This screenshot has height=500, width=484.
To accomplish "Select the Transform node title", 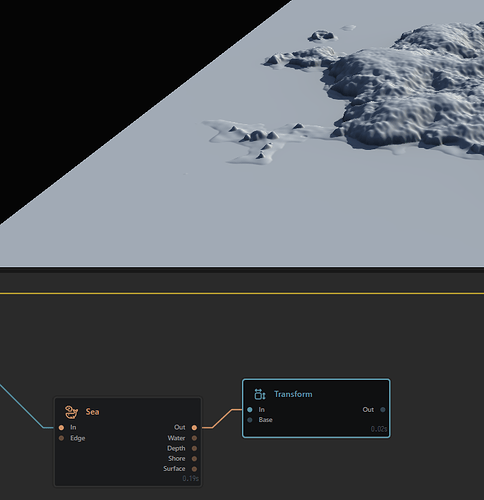I will [293, 394].
